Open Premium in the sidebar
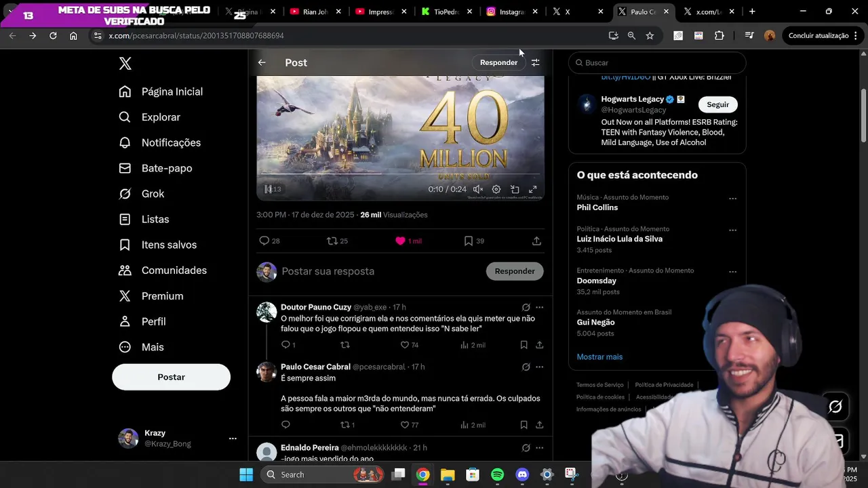Screen dimensions: 868x488 click(151, 296)
